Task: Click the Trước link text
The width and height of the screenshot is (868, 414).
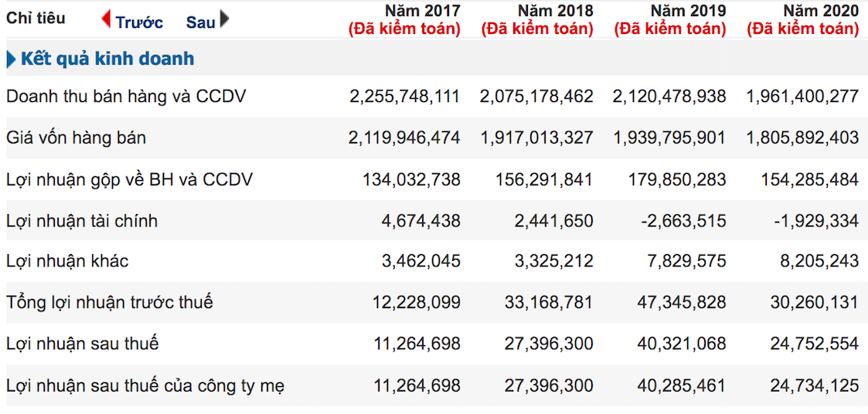Action: pos(139,22)
